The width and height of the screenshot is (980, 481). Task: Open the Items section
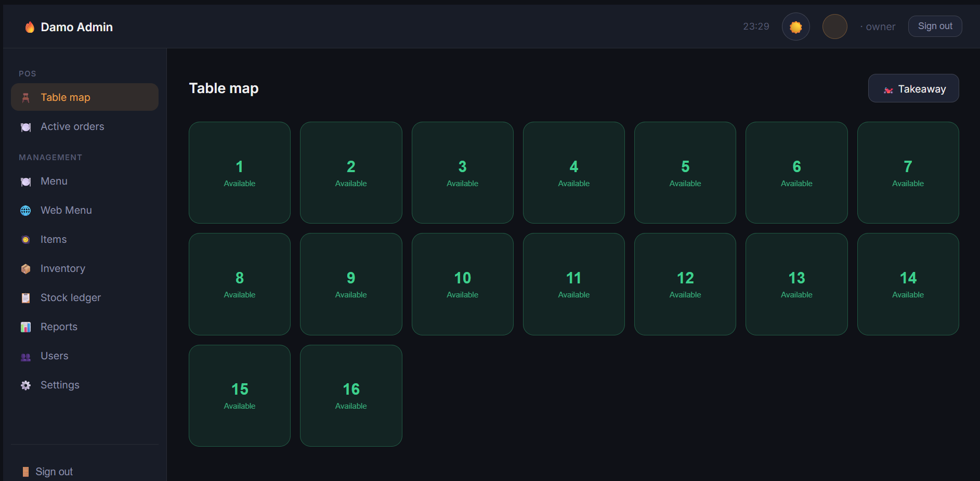(x=85, y=239)
